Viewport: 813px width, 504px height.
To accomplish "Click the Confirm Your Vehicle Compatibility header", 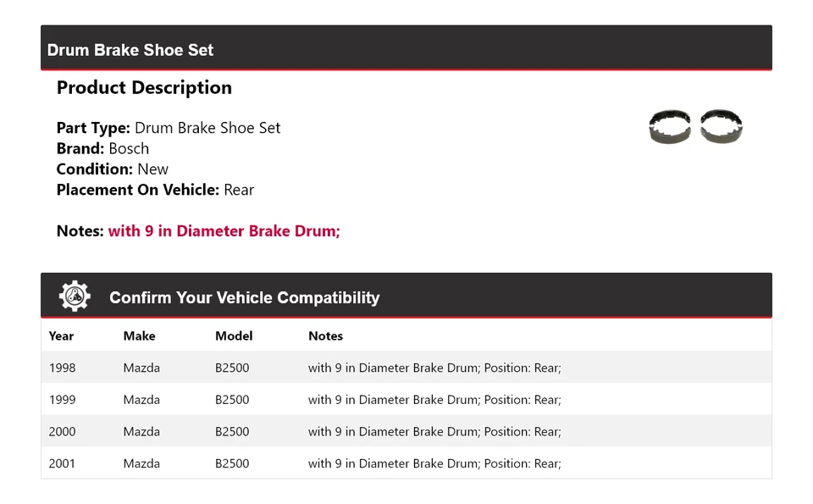I will (244, 297).
